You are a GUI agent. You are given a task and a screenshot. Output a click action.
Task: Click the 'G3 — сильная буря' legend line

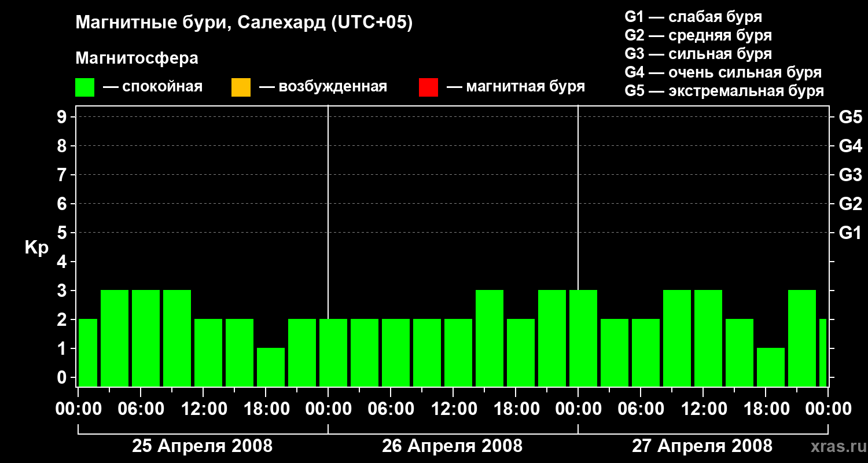698,54
